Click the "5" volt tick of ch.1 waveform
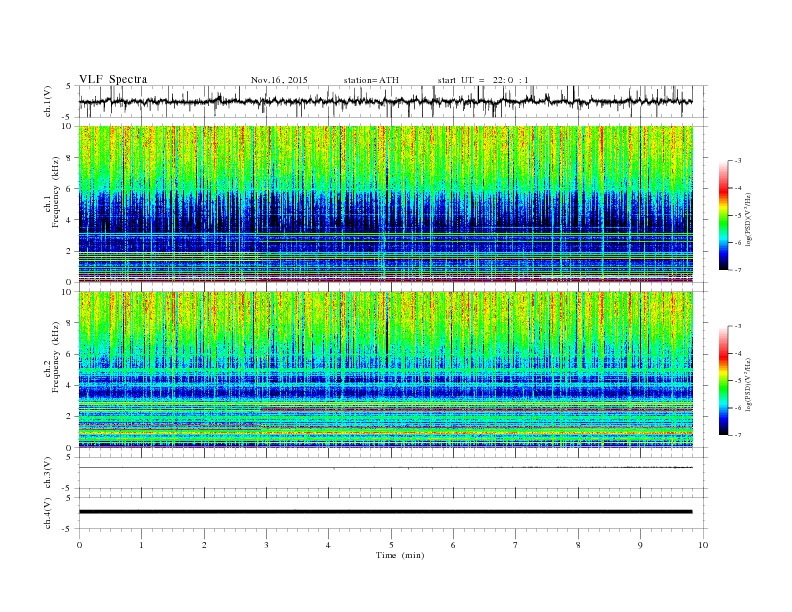Viewport: 792px width, 612px height. click(x=69, y=86)
